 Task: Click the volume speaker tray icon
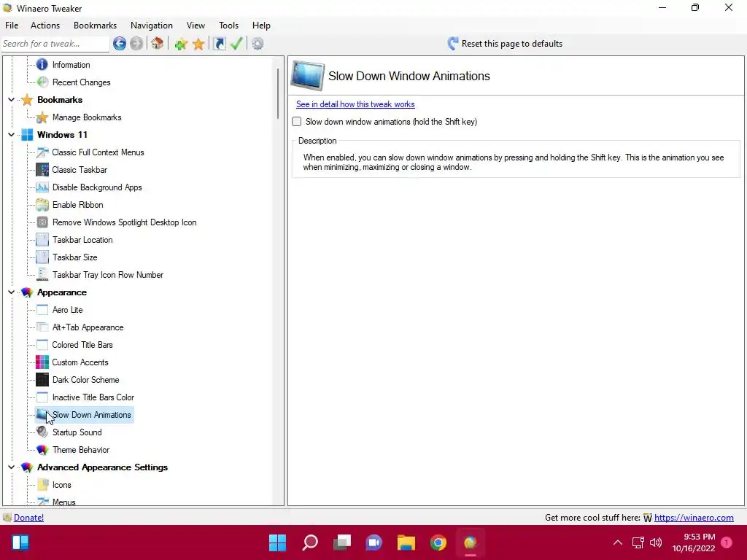tap(656, 542)
